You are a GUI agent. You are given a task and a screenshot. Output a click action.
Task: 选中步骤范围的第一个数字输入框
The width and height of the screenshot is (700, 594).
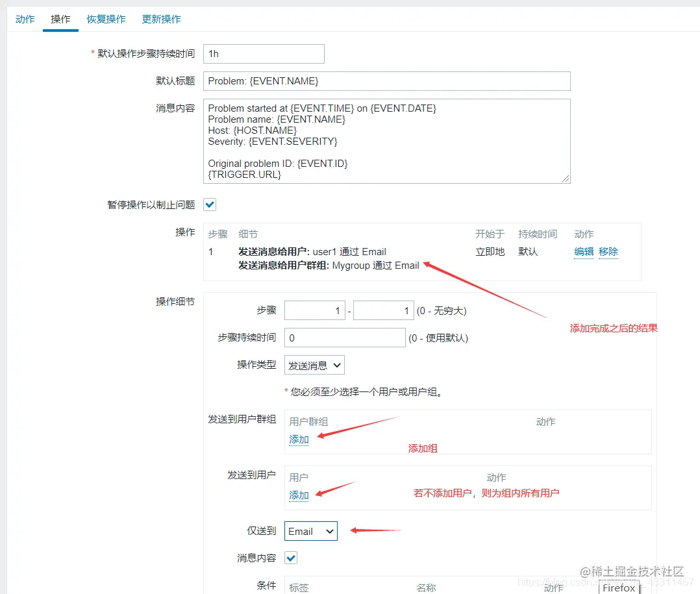(314, 310)
